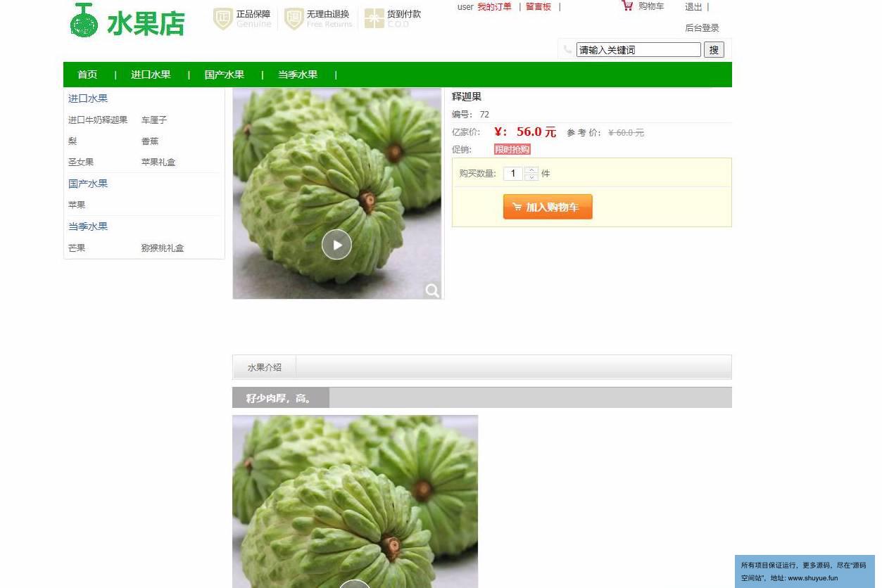
Task: Open the shopping cart icon
Action: (x=627, y=6)
